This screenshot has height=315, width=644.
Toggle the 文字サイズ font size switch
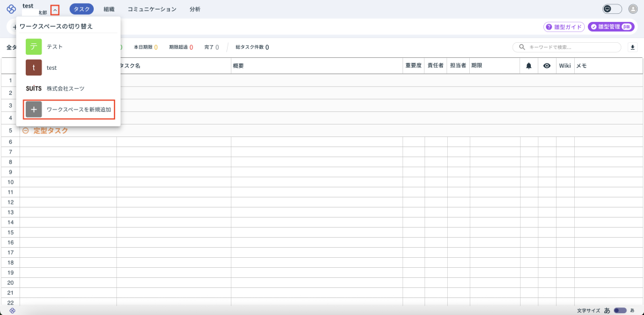(620, 311)
